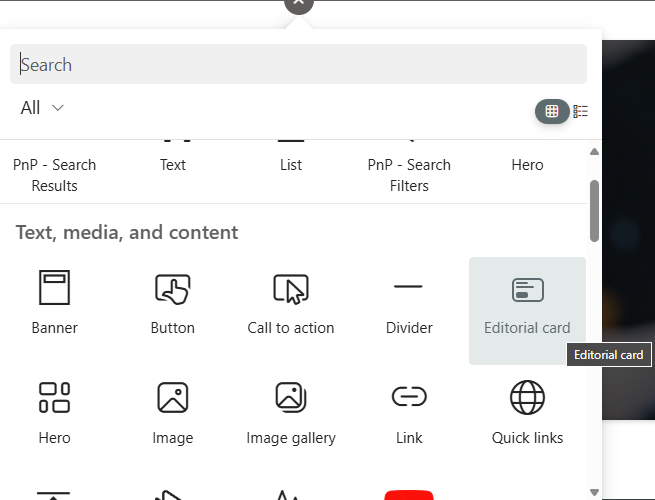Insert the Divider web part
Screen dimensions: 655x500
point(409,303)
